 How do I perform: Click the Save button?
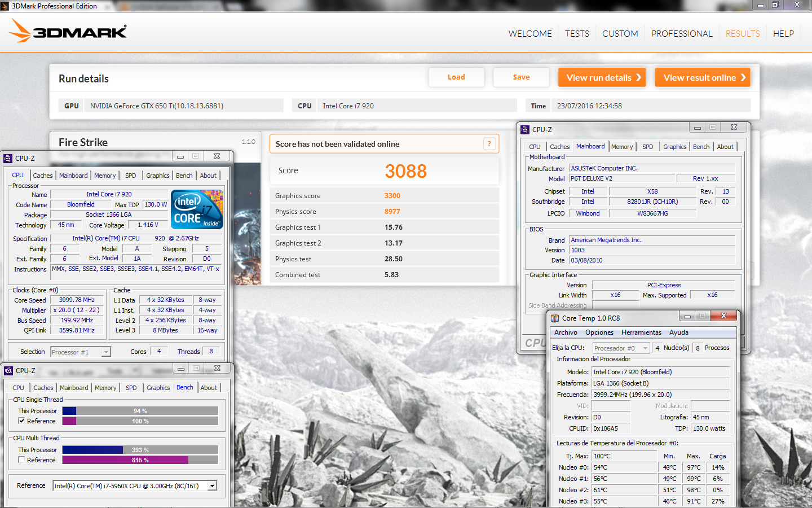521,77
